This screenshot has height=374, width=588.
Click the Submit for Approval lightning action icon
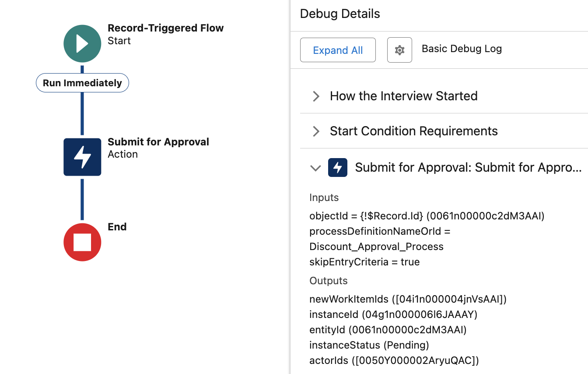pyautogui.click(x=82, y=157)
